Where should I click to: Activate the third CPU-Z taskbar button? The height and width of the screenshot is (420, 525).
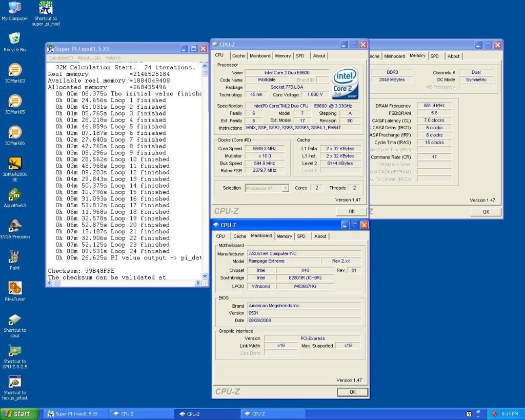pos(273,414)
